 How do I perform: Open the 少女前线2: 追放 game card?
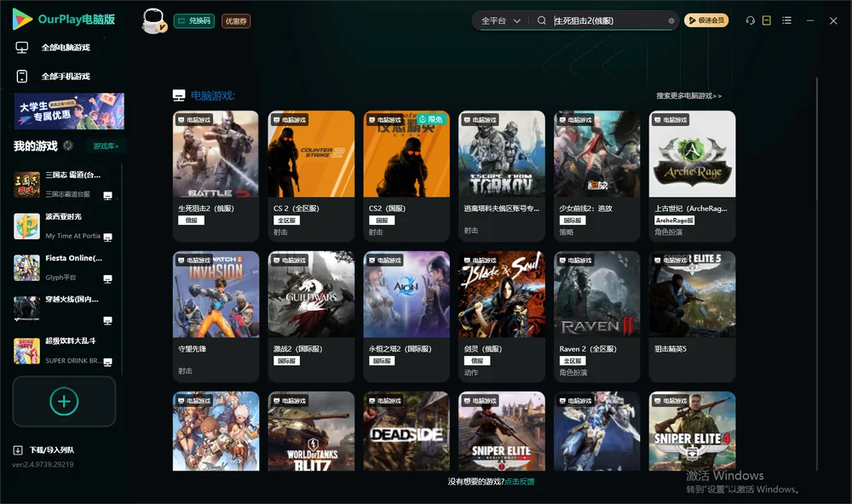pyautogui.click(x=597, y=176)
